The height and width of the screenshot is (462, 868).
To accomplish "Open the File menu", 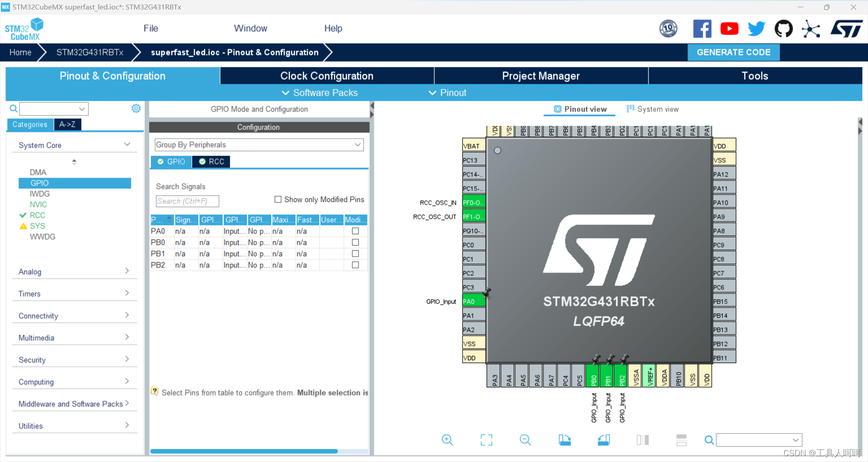I will (151, 28).
